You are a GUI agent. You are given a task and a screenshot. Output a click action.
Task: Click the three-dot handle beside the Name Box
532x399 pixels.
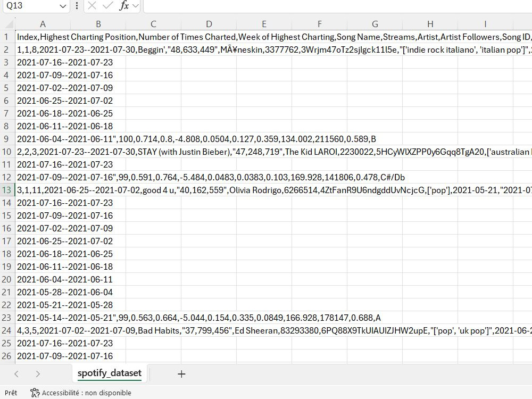(x=77, y=6)
